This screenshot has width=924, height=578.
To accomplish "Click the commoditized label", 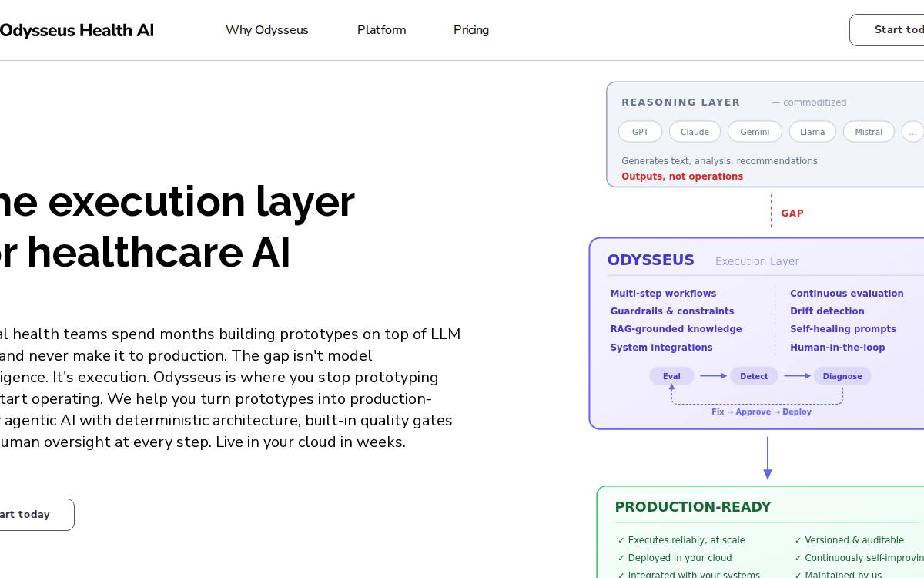I will click(808, 102).
